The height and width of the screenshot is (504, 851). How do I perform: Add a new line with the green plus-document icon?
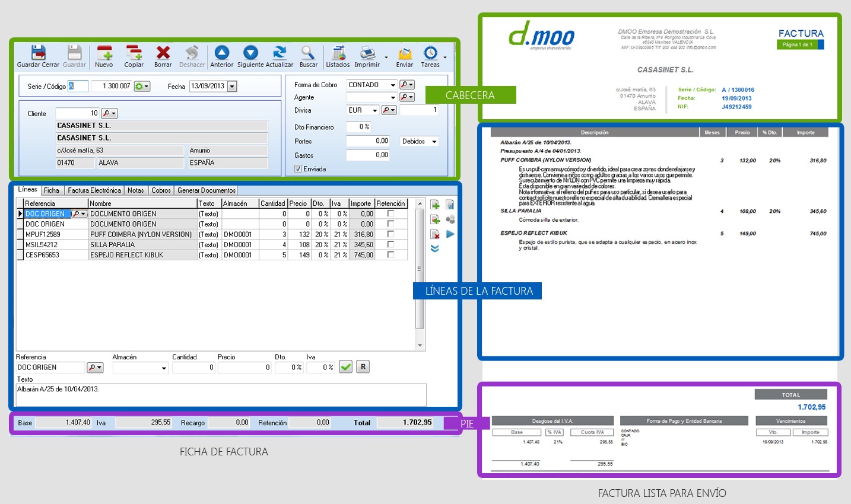click(x=435, y=204)
